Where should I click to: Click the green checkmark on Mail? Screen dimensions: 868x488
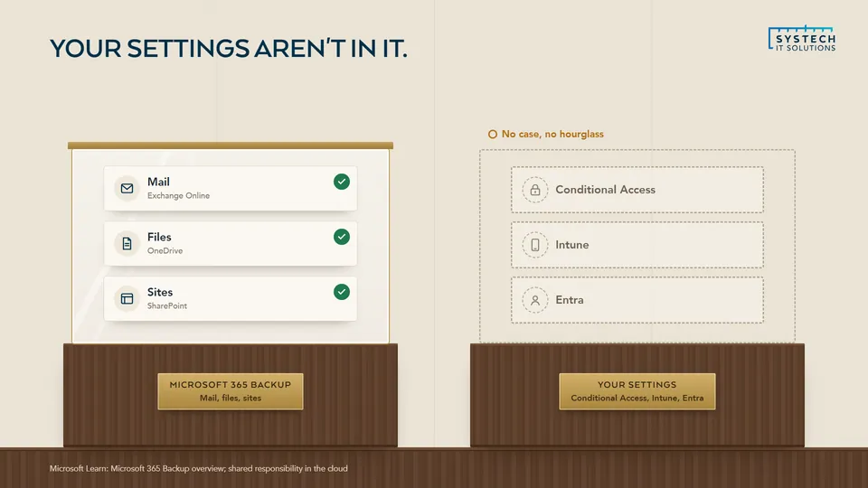(x=342, y=182)
